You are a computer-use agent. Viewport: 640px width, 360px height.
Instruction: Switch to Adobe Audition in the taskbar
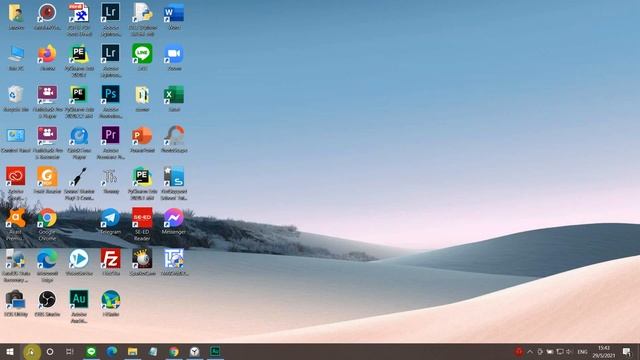[215, 351]
